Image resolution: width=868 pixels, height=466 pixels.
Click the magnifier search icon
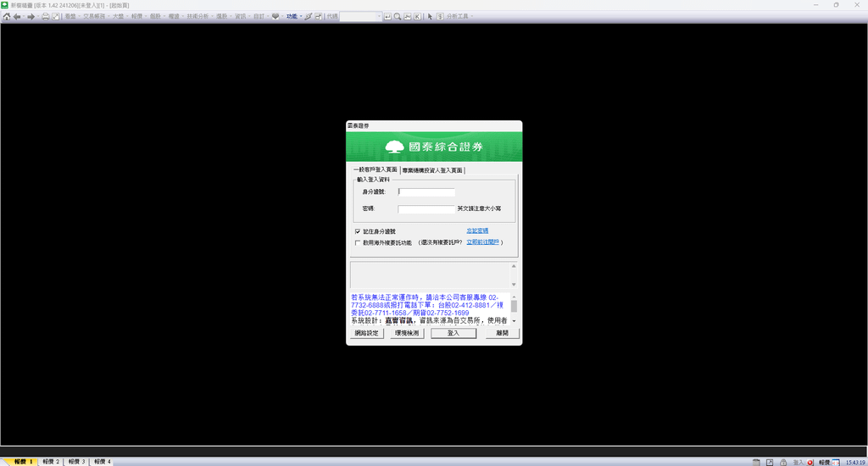pos(398,17)
